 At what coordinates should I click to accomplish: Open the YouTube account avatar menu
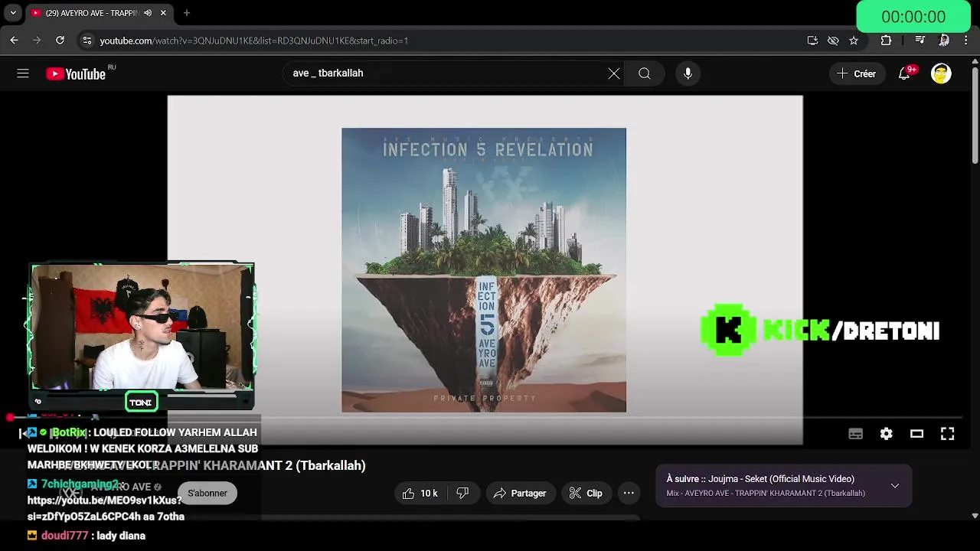(941, 73)
